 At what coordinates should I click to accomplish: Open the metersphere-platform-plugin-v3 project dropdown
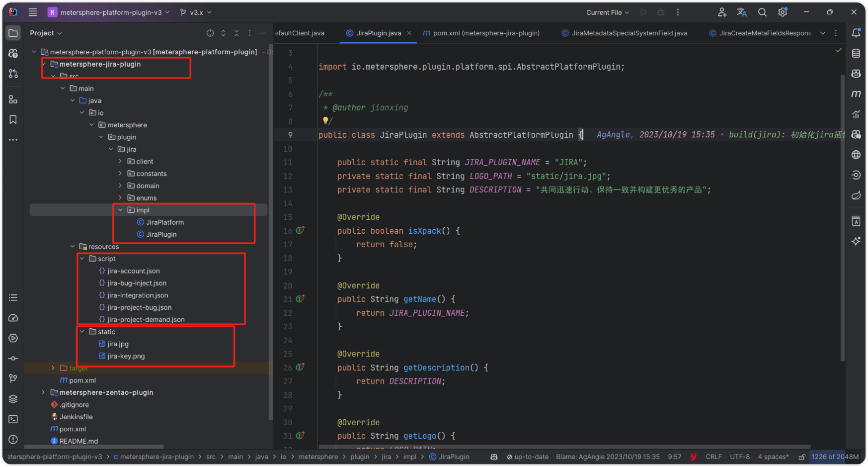click(x=109, y=12)
